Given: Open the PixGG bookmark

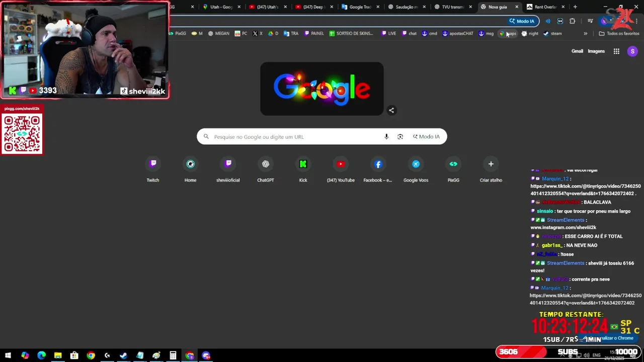Looking at the screenshot, I should (x=178, y=34).
